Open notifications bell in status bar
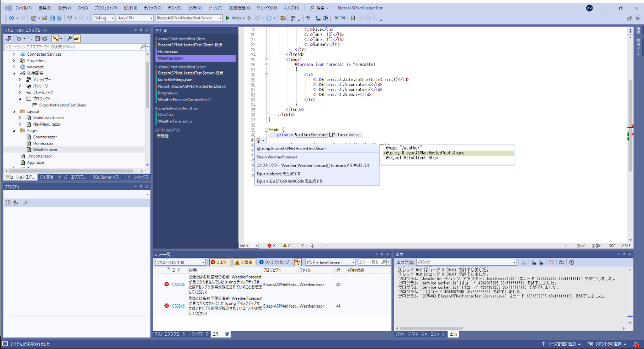 point(636,344)
